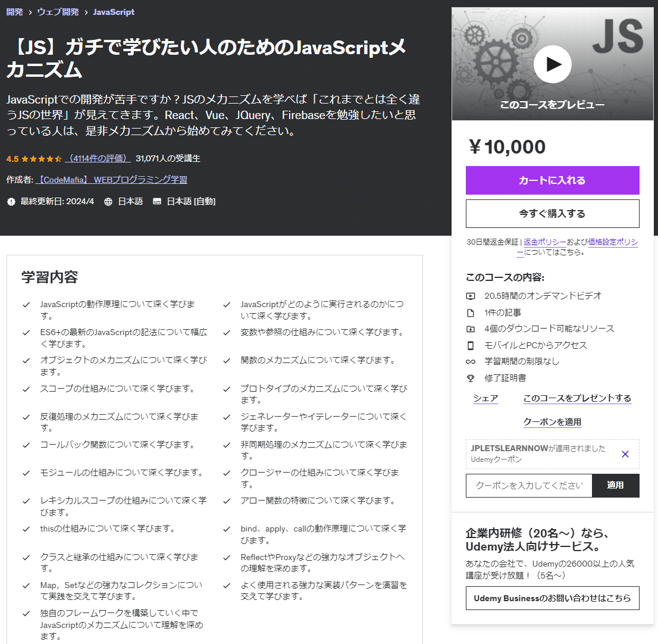Viewport: 658px width, 644px height.
Task: Click the downloadable resources icon
Action: (471, 329)
